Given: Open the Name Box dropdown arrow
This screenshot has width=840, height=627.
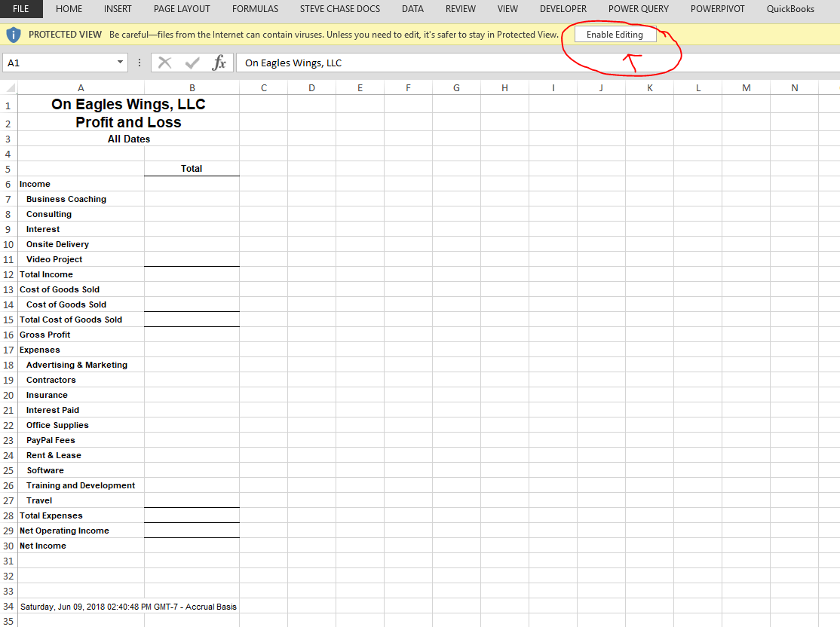Looking at the screenshot, I should pos(118,63).
